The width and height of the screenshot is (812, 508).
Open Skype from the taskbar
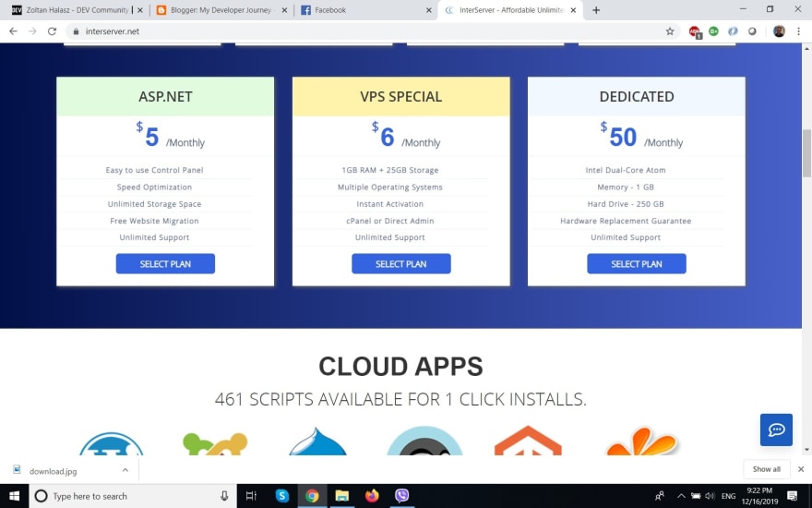point(281,496)
